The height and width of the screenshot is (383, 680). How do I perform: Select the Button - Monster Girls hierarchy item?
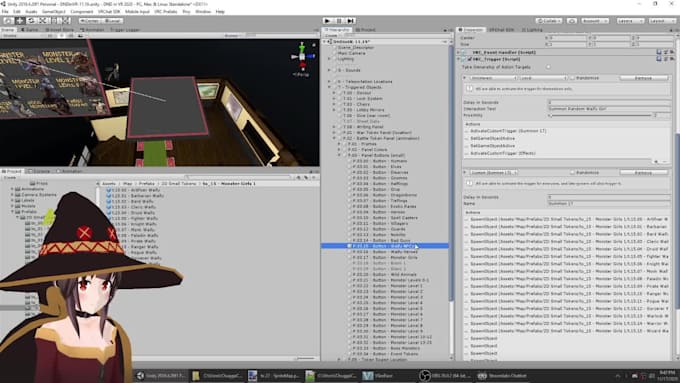click(385, 258)
